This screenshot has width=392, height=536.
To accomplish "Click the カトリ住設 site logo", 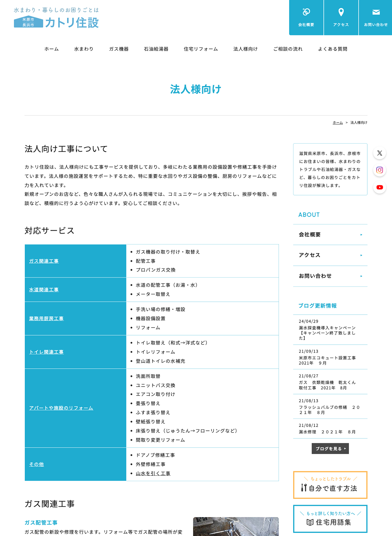I will click(x=56, y=18).
